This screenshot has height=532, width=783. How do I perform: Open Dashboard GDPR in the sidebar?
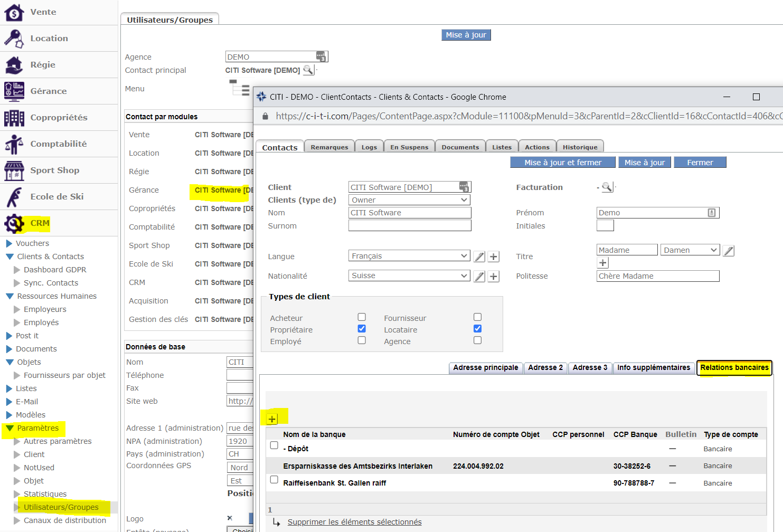[x=55, y=270]
